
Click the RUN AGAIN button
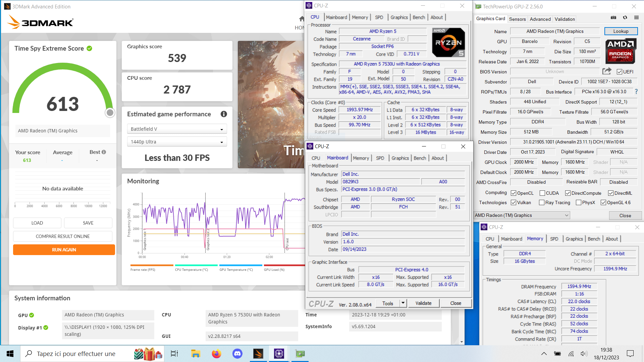(64, 250)
